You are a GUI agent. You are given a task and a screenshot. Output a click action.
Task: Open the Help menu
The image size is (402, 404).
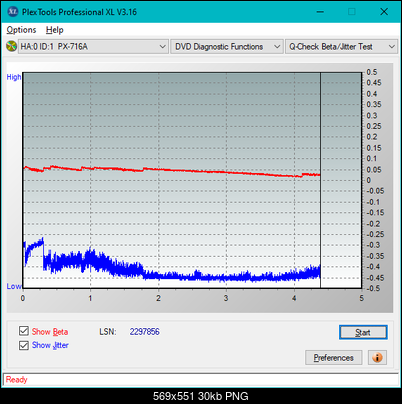pos(55,30)
